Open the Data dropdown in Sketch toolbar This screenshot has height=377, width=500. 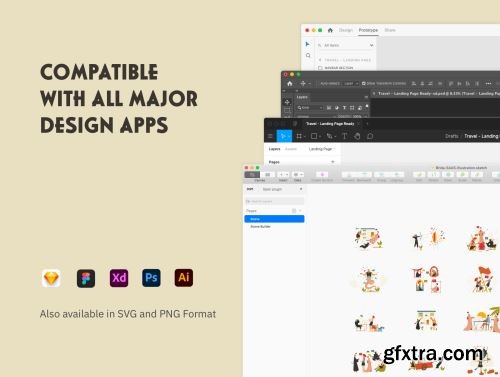pyautogui.click(x=298, y=175)
